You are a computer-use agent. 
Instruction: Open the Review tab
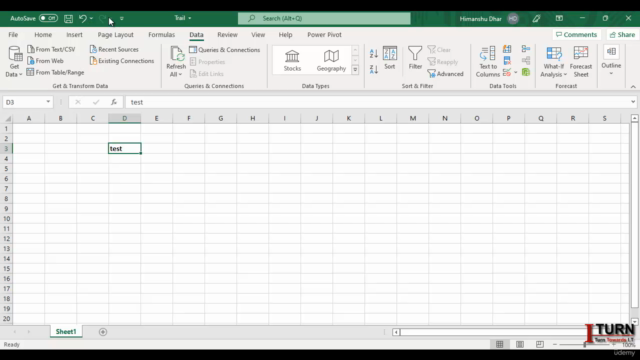(227, 35)
